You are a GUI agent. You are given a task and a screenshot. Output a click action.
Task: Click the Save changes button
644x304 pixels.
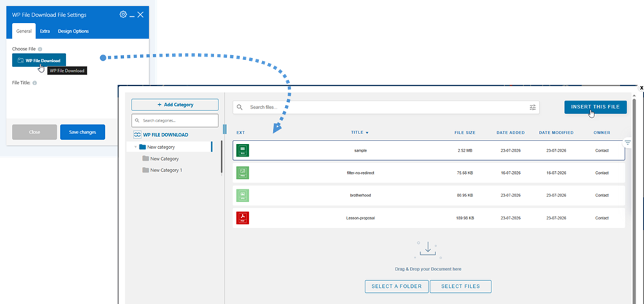(83, 132)
